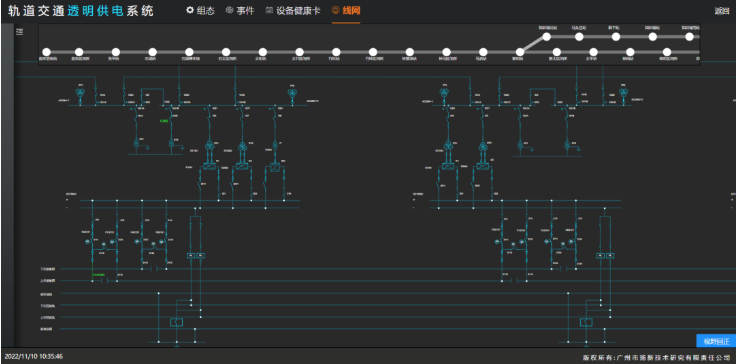
Task: Click the Y-box device in right substation
Action: 586,322
